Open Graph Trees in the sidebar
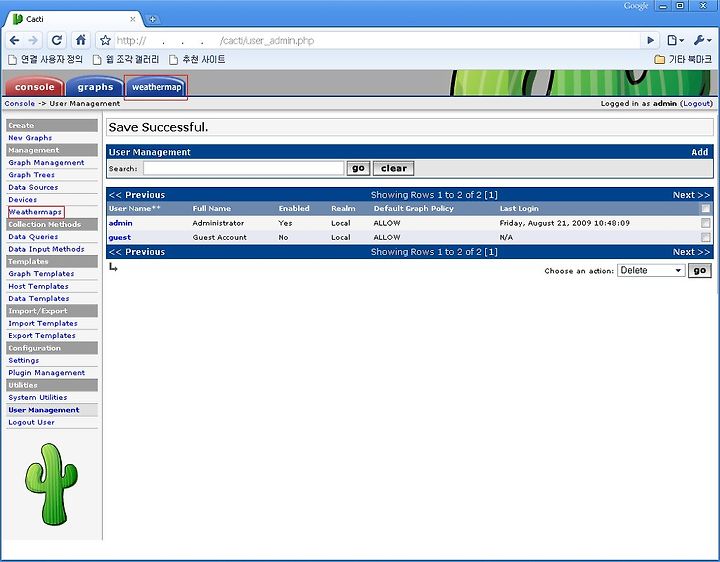720x562 pixels. tap(31, 175)
